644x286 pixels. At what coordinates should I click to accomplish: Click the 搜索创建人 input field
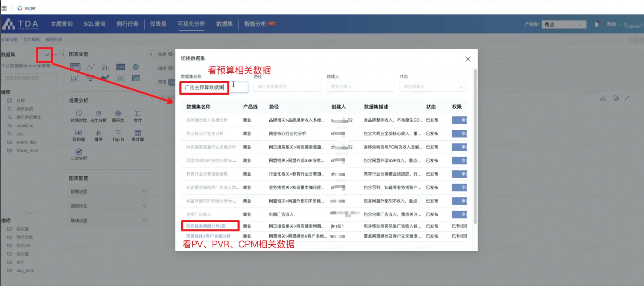(360, 87)
